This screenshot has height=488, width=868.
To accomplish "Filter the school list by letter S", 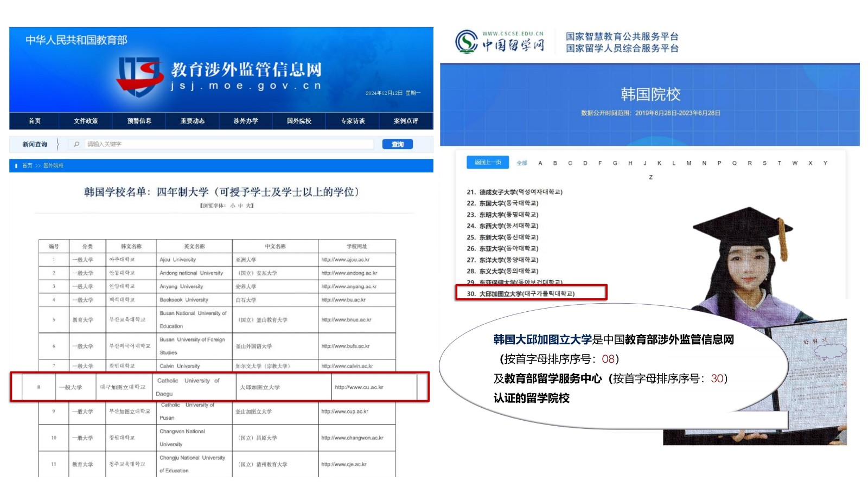I will (x=765, y=163).
